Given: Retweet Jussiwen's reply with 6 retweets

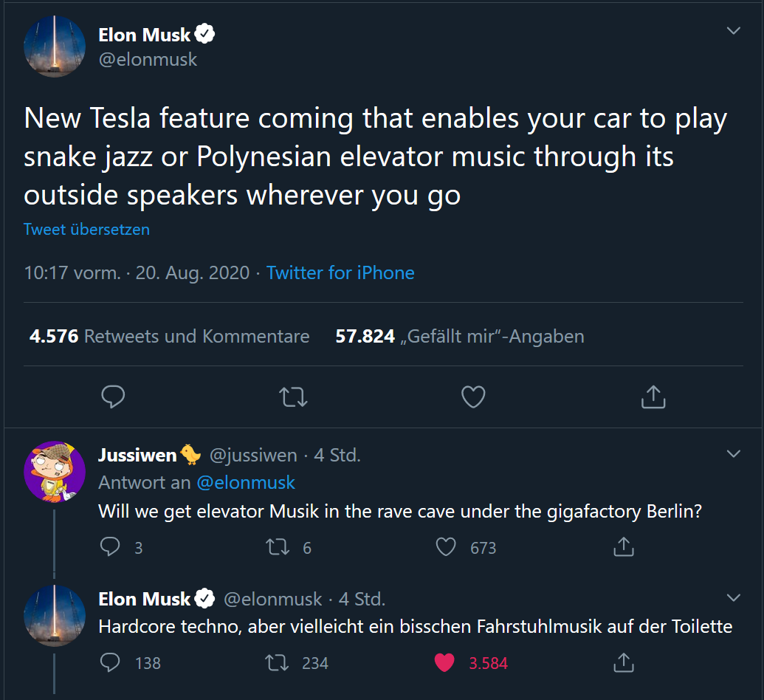Looking at the screenshot, I should pyautogui.click(x=278, y=547).
